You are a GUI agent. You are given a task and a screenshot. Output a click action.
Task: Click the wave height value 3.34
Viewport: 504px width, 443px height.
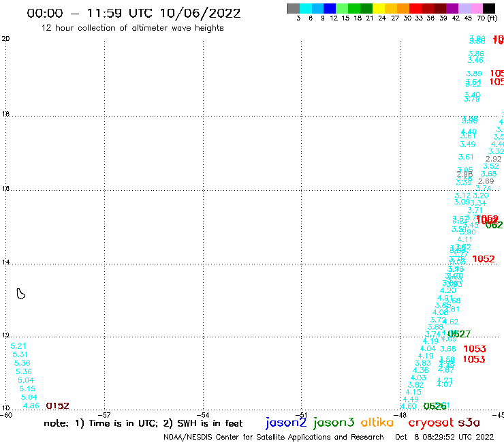tap(478, 203)
